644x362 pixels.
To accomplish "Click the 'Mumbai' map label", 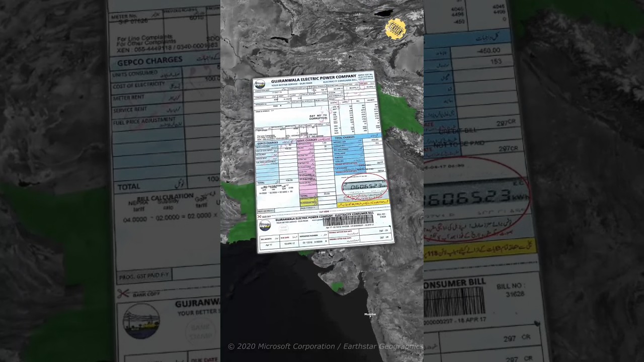I will [370, 314].
